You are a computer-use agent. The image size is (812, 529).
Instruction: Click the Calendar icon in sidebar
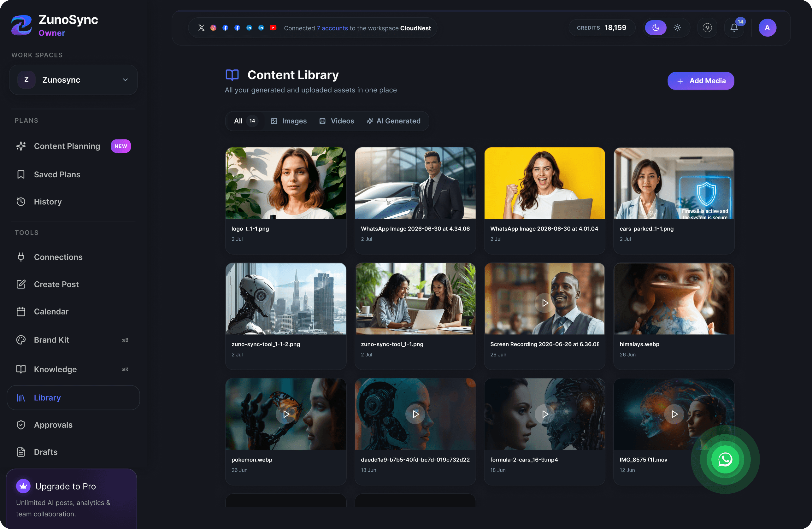click(x=21, y=311)
